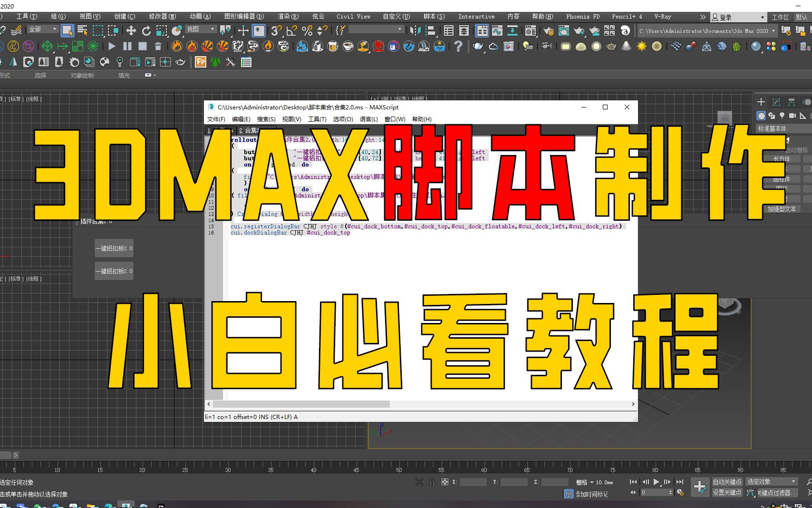The image size is (812, 508).
Task: Open Render Setup teapot icon
Action: (549, 31)
